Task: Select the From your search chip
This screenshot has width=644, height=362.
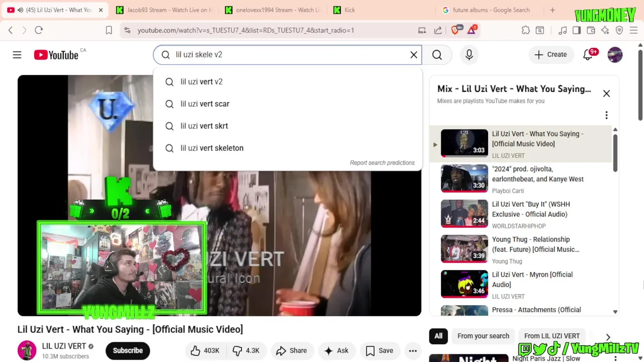Action: point(483,336)
